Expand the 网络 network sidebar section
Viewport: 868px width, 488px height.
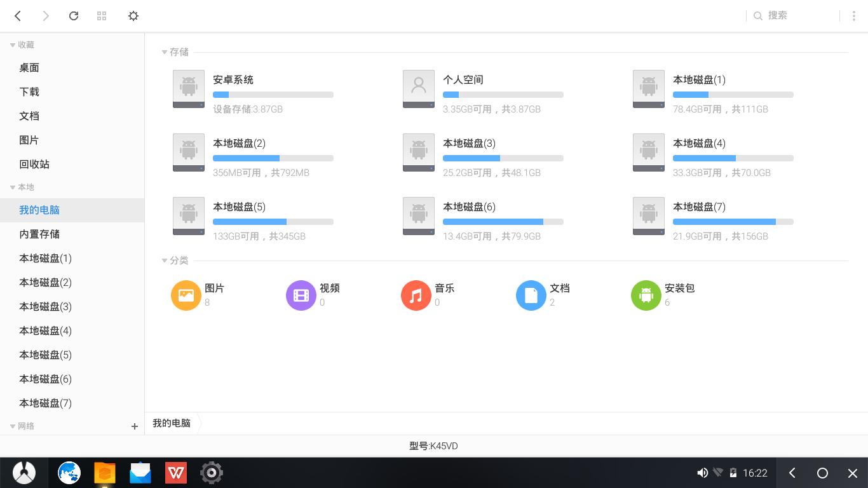[13, 426]
